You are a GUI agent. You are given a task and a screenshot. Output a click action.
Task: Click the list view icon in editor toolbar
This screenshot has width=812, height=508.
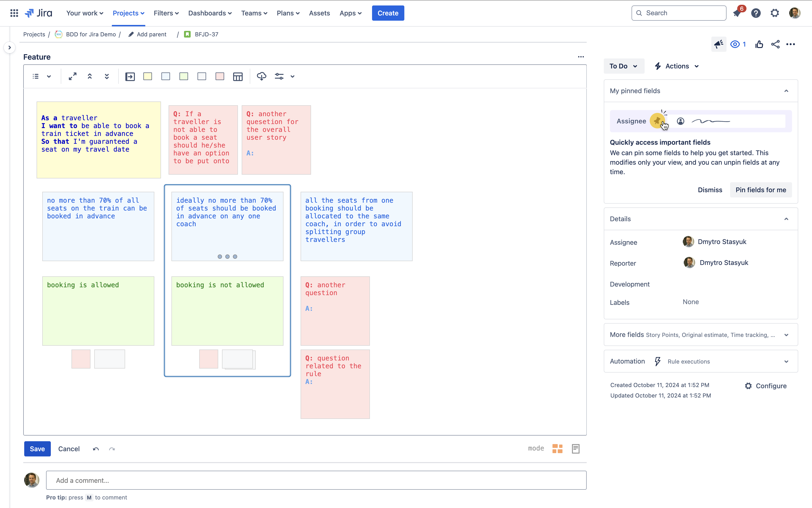(36, 76)
